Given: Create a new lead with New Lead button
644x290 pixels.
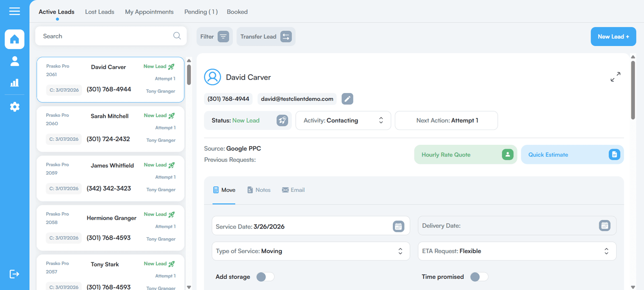Looking at the screenshot, I should click(x=613, y=36).
